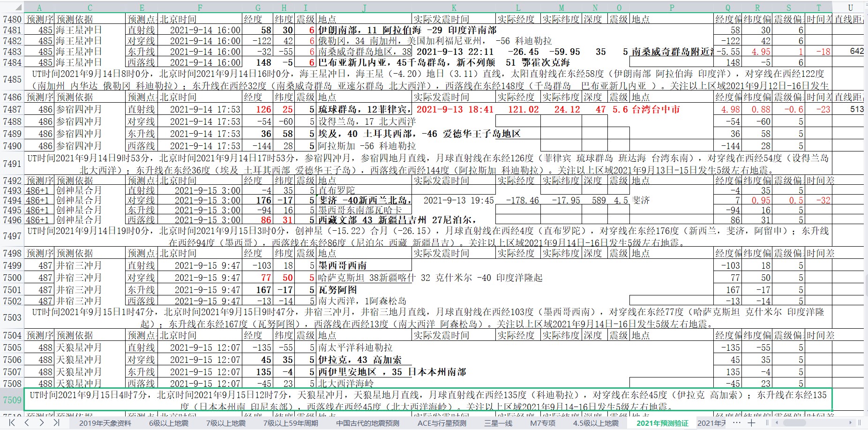Screen dimensions: 868x430
Task: Select row header 7503
Action: tap(12, 317)
